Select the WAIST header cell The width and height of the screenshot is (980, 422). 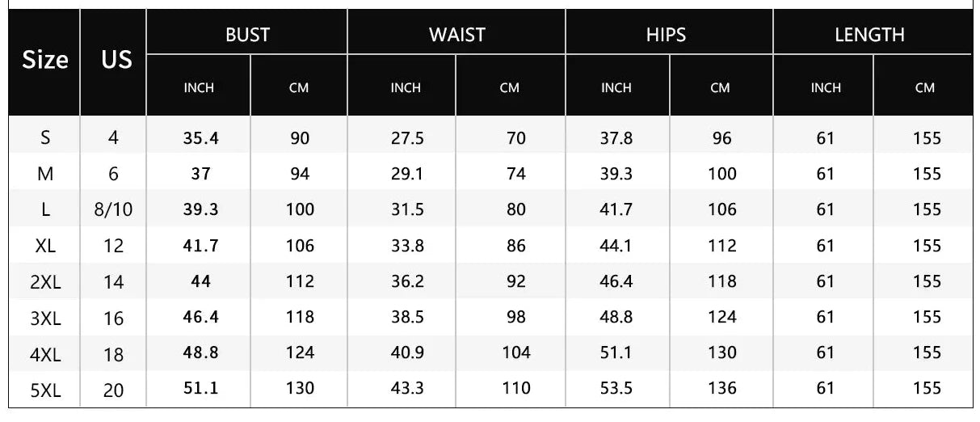(456, 35)
